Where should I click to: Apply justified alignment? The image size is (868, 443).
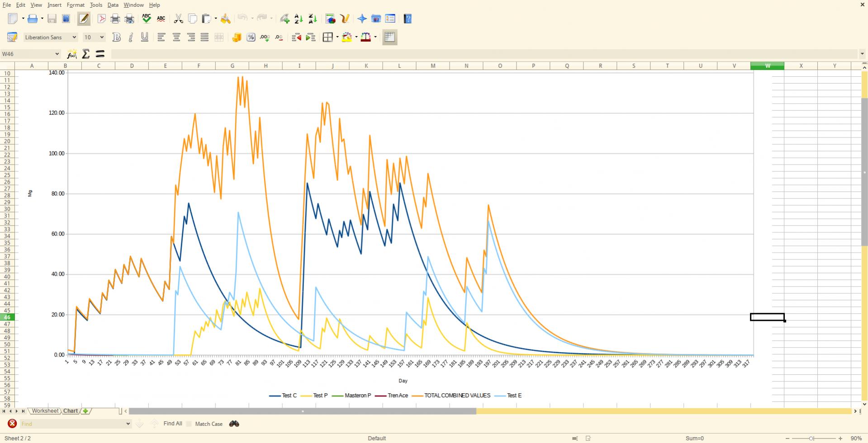click(204, 37)
